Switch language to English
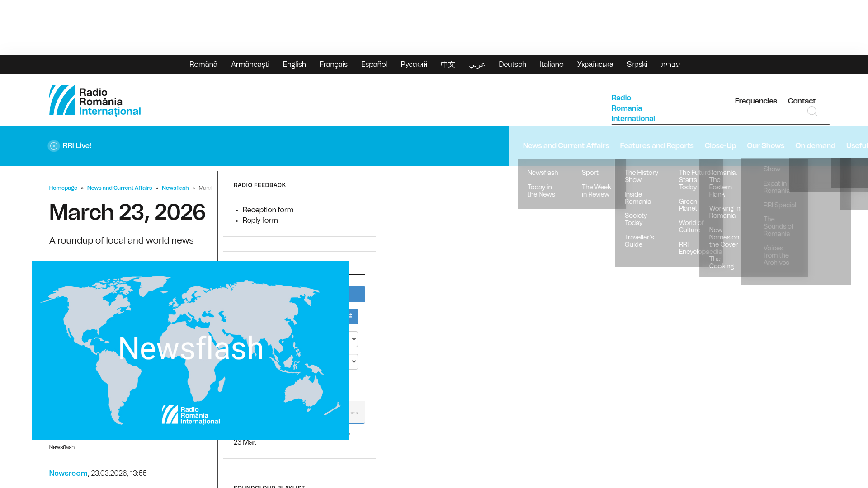868x488 pixels. (294, 64)
